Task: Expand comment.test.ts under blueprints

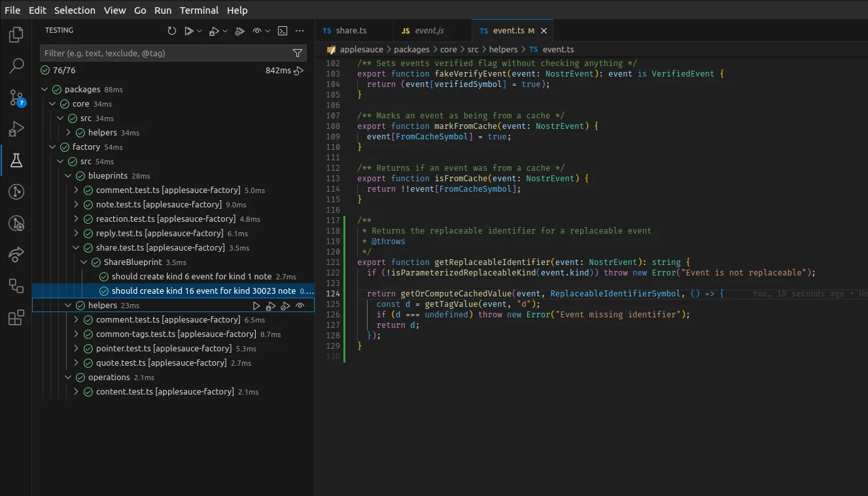Action: point(76,190)
